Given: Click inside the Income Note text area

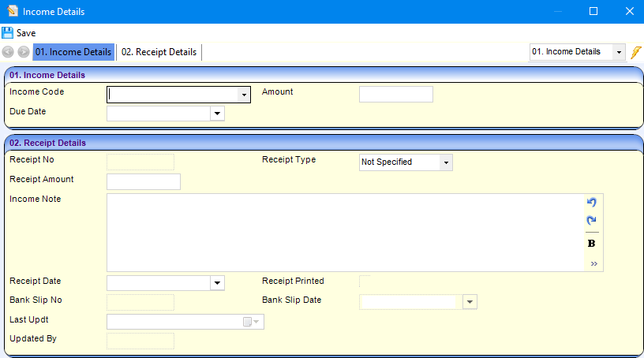Looking at the screenshot, I should coord(343,233).
